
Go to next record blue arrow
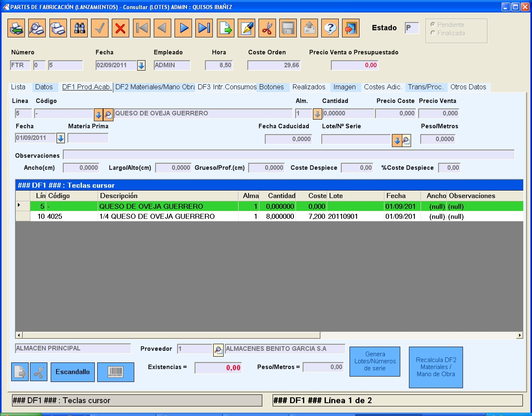183,28
